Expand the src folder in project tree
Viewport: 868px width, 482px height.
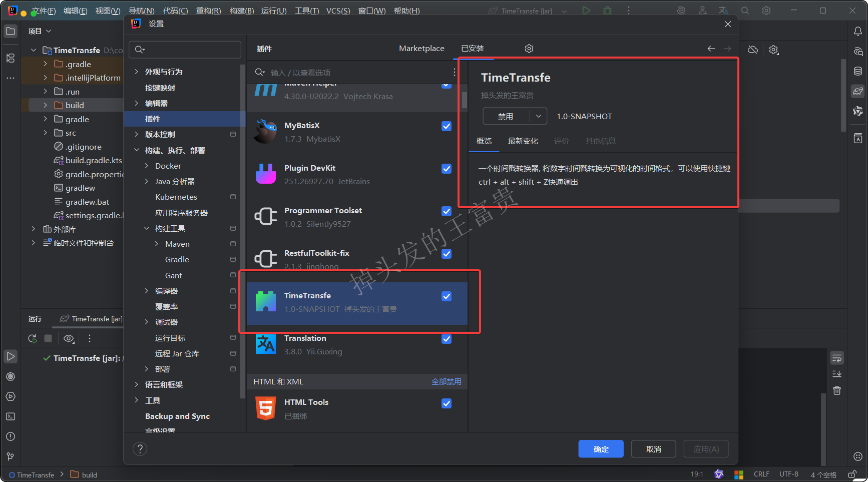click(x=46, y=133)
